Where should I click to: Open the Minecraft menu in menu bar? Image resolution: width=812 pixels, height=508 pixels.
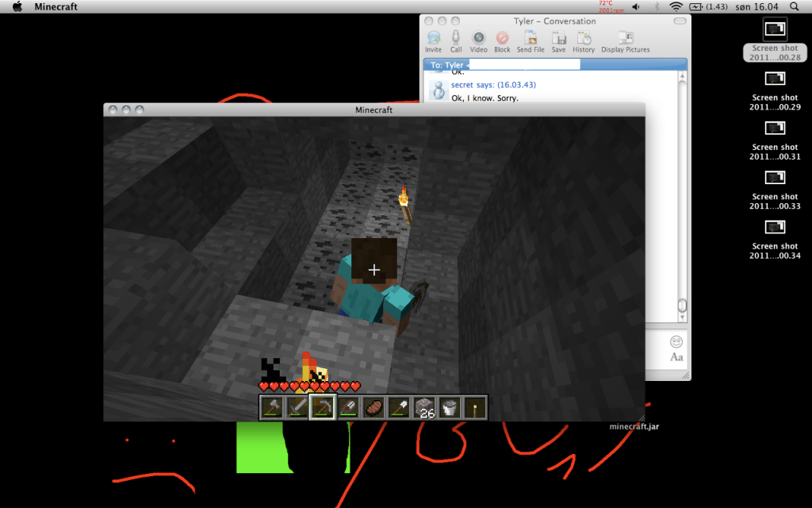click(56, 7)
